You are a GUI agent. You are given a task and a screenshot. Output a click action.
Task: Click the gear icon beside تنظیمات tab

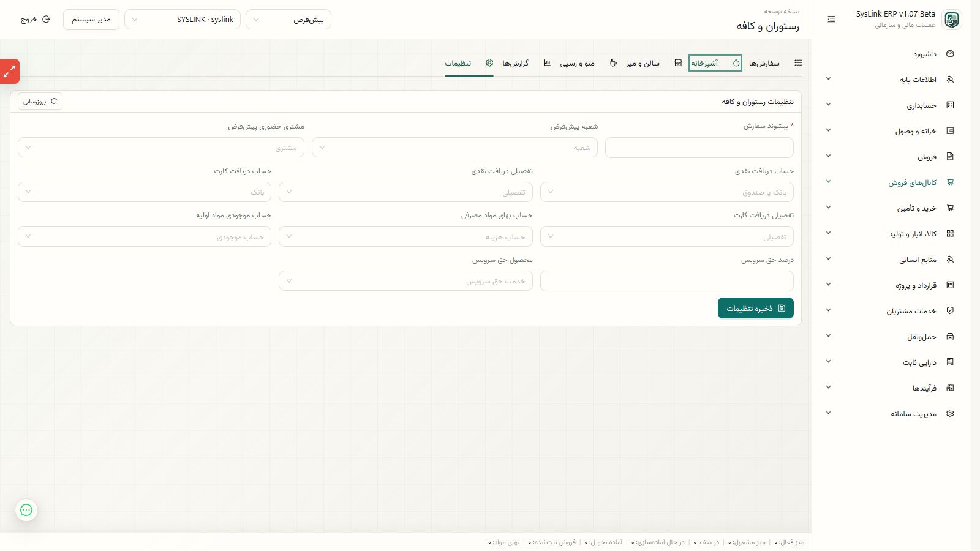pyautogui.click(x=489, y=63)
